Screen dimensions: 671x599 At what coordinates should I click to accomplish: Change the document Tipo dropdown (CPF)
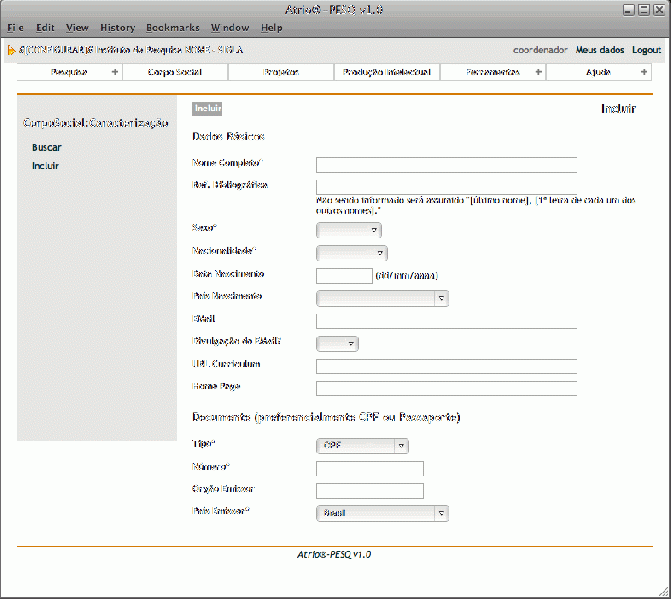[x=361, y=446]
